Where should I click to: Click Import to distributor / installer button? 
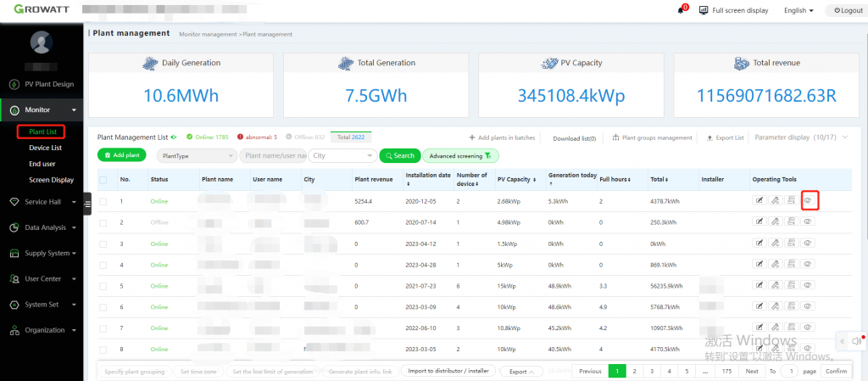point(448,371)
